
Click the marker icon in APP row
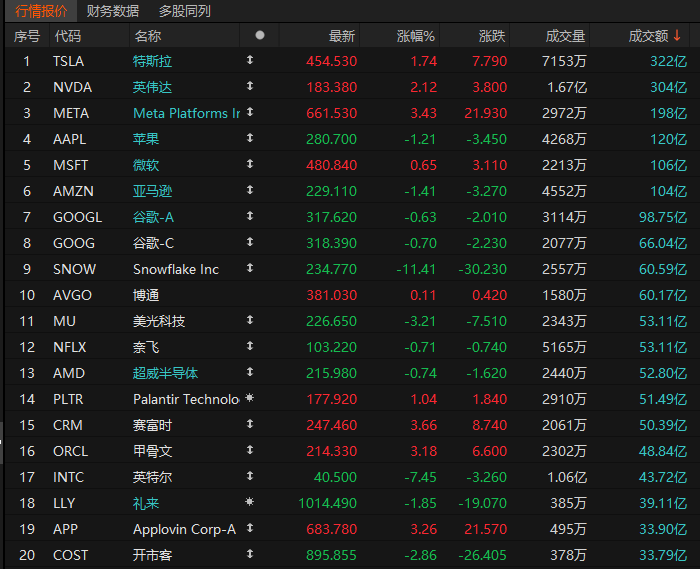(250, 527)
